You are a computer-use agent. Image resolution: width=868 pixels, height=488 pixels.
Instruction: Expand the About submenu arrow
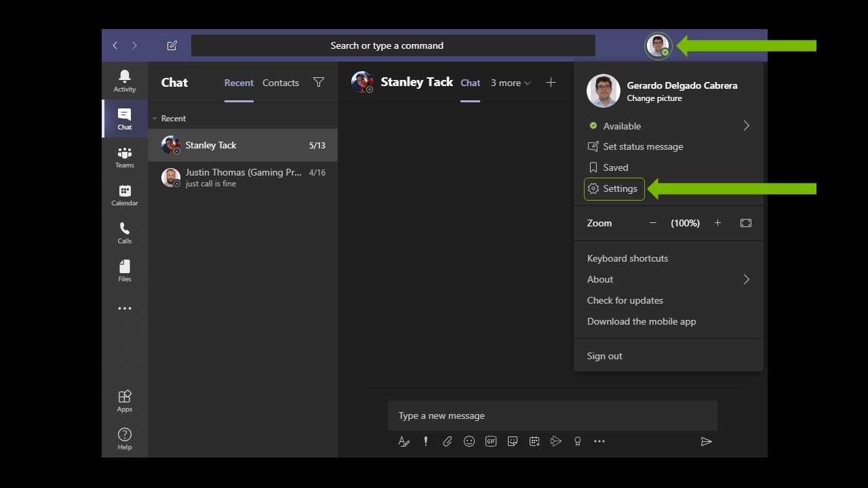coord(746,279)
